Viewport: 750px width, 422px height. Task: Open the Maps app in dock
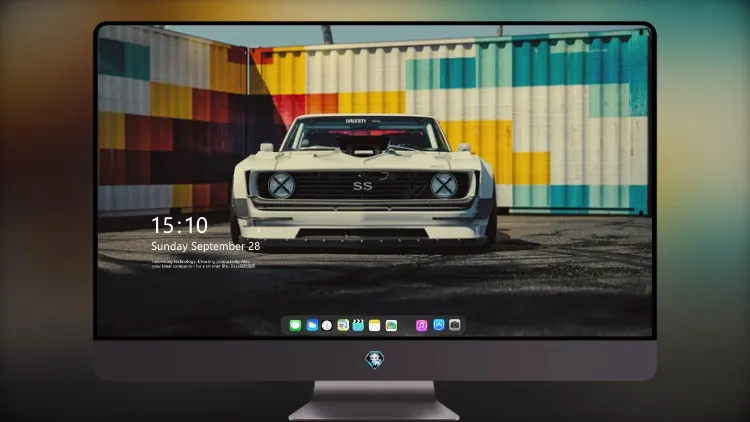click(x=343, y=326)
